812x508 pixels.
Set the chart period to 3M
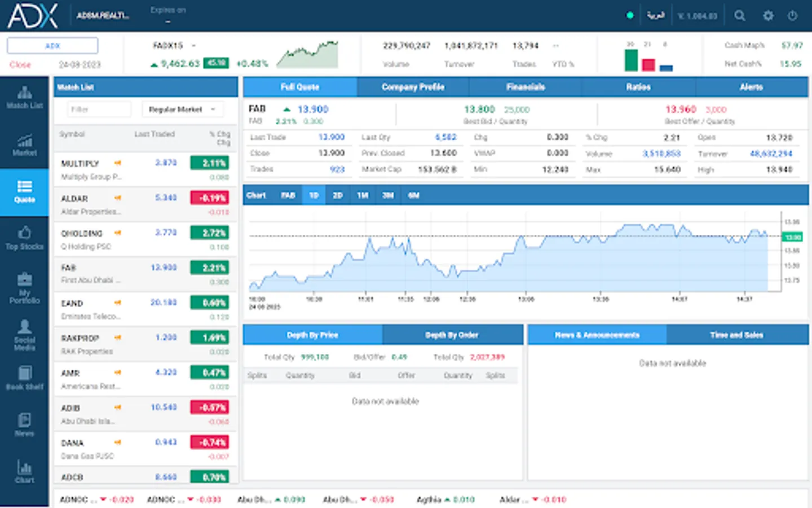tap(388, 195)
